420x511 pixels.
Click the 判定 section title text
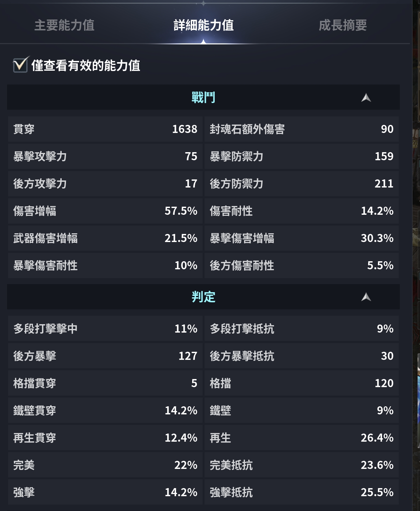point(203,297)
